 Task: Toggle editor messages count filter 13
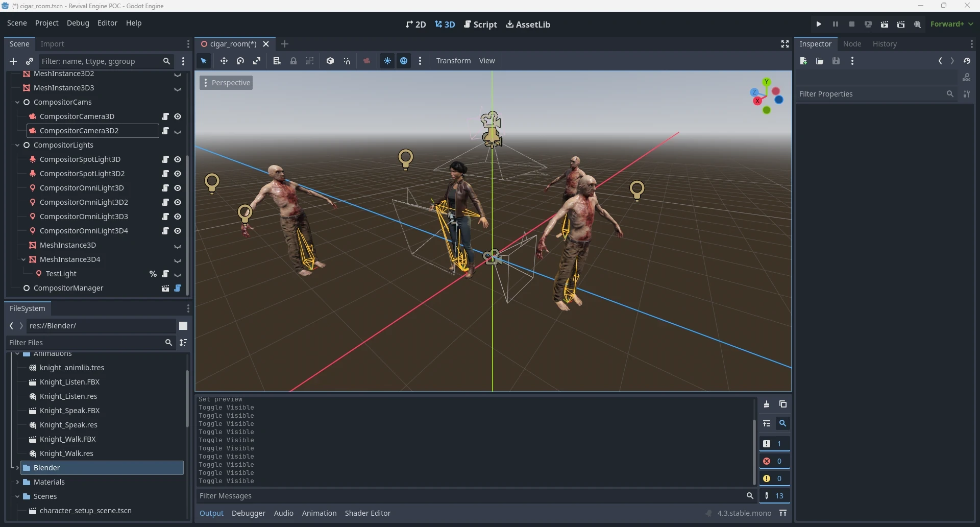(774, 496)
